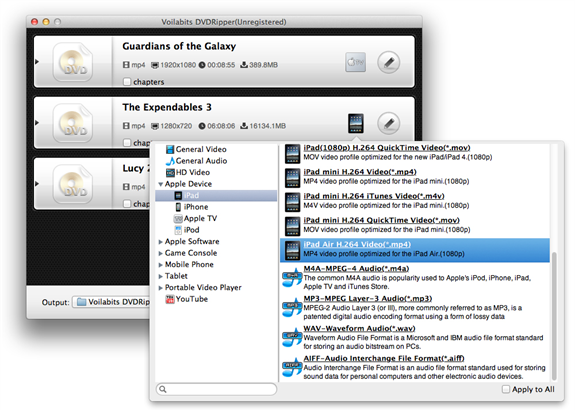575x411 pixels.
Task: Click the iPad Air H.264 Video icon
Action: pos(292,250)
